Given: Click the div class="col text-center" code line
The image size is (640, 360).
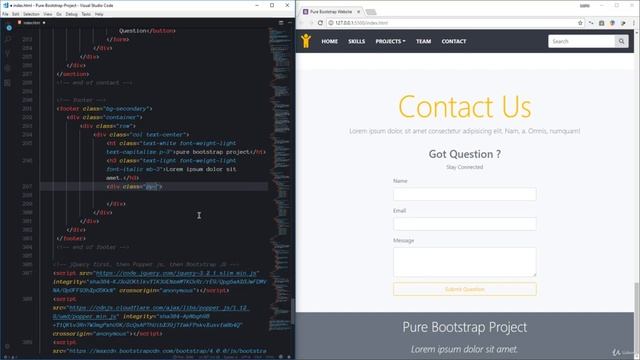Looking at the screenshot, I should point(141,135).
